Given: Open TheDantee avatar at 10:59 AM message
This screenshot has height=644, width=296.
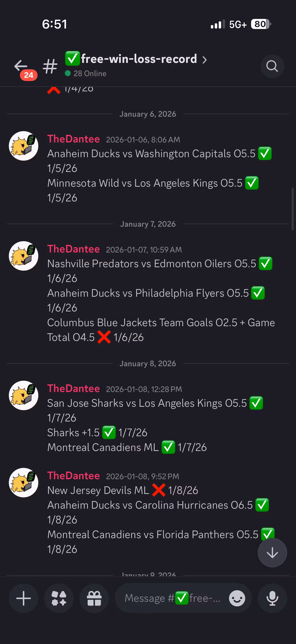Looking at the screenshot, I should click(24, 256).
